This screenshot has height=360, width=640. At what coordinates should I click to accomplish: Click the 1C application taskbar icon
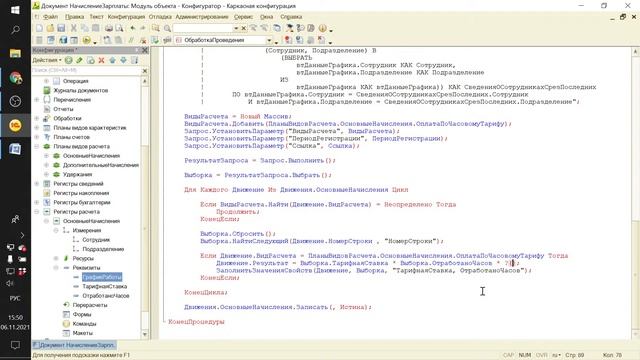tap(16, 125)
